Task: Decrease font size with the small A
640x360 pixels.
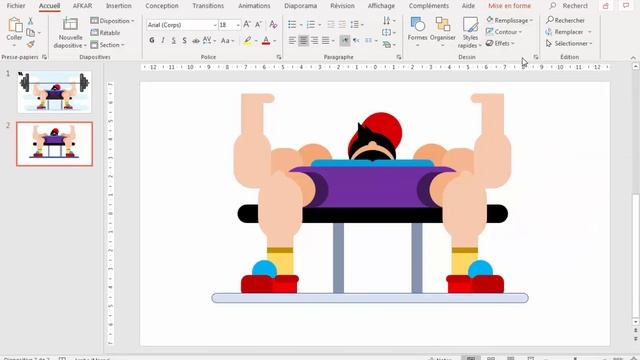Action: tap(258, 24)
